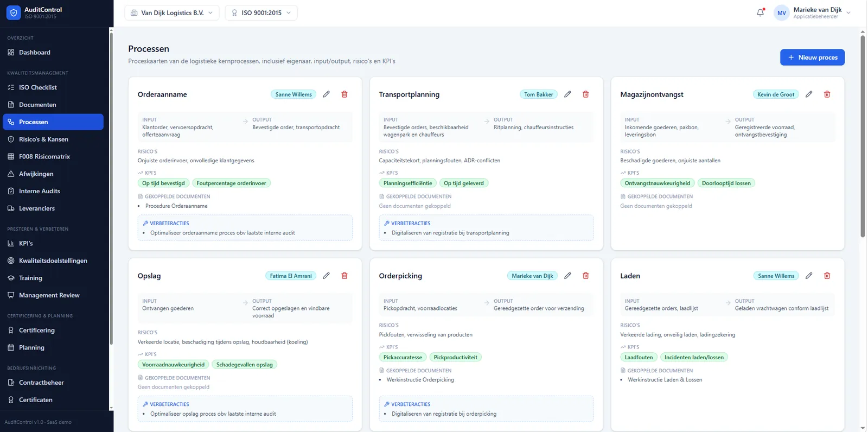Screen dimensions: 868x432
Task: Click the Laadfouten KPI tag
Action: [x=639, y=358]
